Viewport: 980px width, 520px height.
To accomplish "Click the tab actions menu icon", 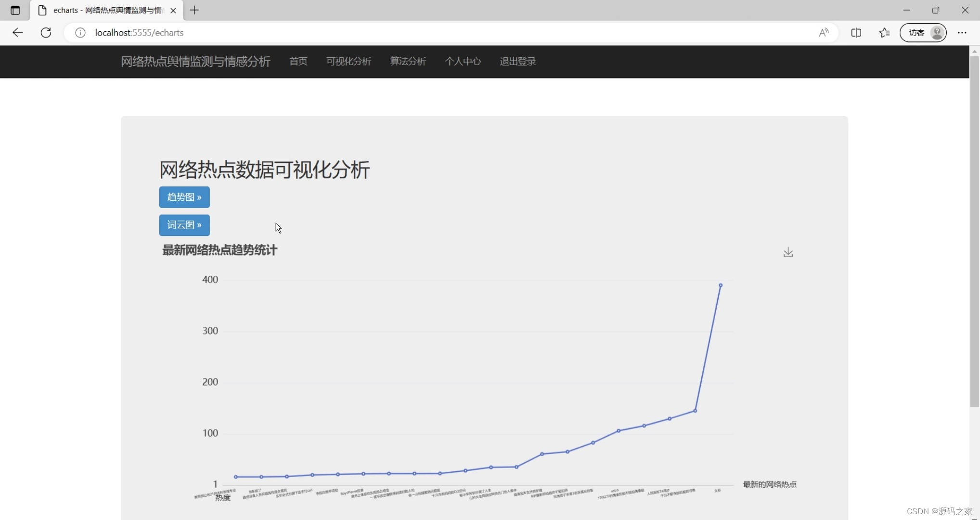I will tap(15, 10).
